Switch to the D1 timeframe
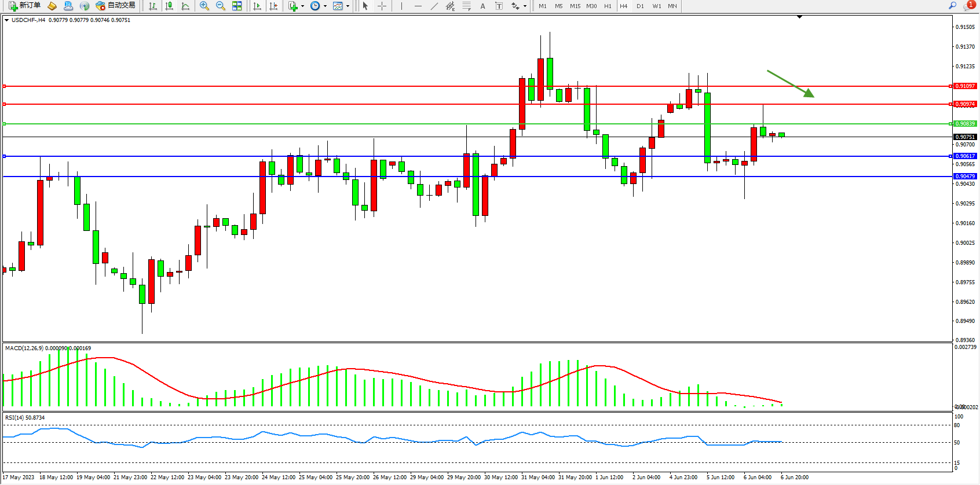This screenshot has width=980, height=485. pyautogui.click(x=640, y=6)
